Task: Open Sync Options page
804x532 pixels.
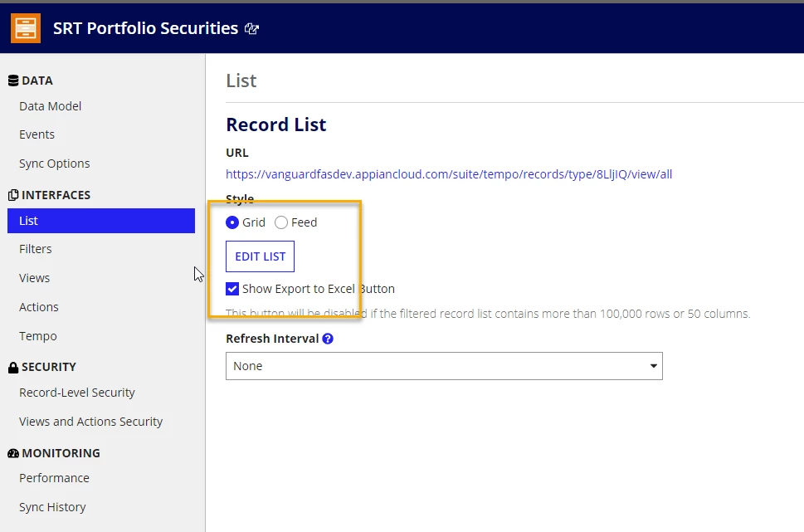Action: pos(55,164)
